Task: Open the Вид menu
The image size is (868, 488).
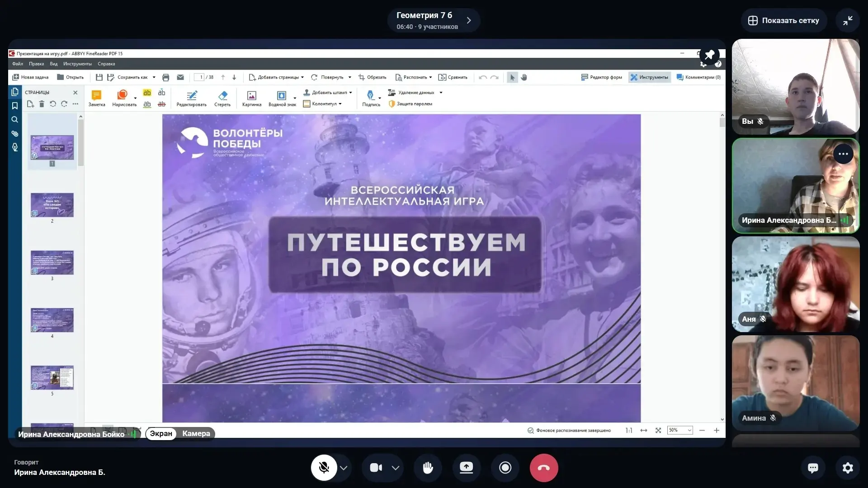Action: [x=53, y=64]
